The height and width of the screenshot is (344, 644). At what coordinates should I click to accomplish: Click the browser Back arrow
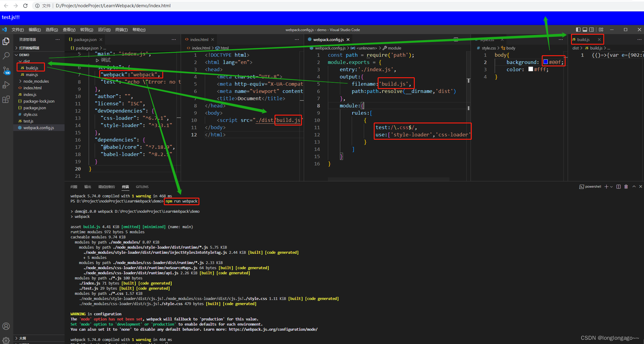(x=6, y=6)
